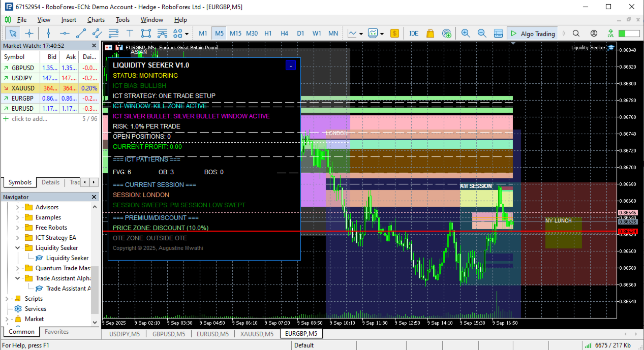Click the tile windows icon
This screenshot has height=350, width=644.
coord(498,34)
